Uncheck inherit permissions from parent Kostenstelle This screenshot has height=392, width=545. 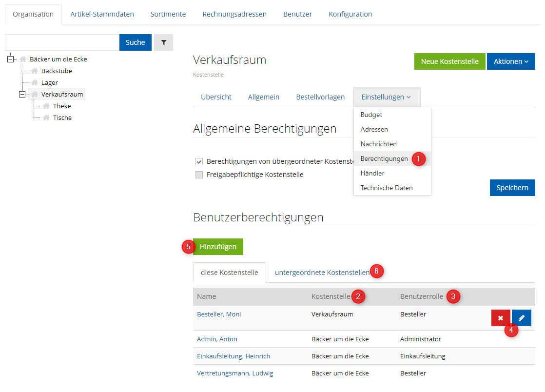coord(199,161)
